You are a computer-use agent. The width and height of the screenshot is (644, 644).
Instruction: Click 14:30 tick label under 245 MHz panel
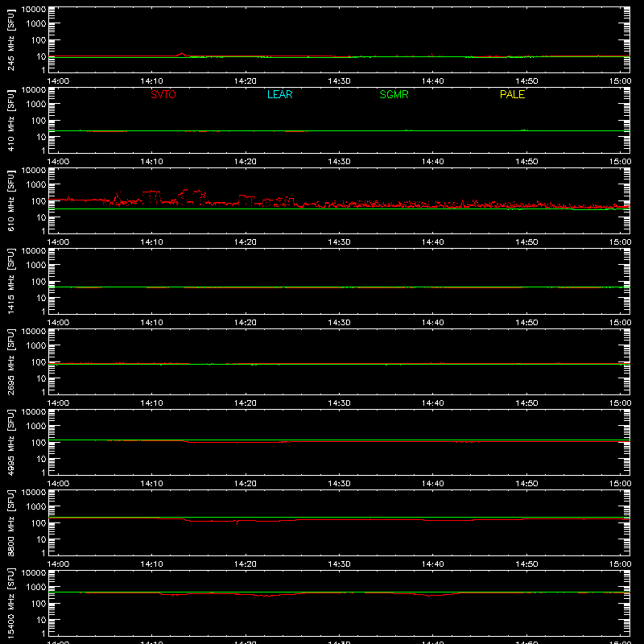coord(339,81)
